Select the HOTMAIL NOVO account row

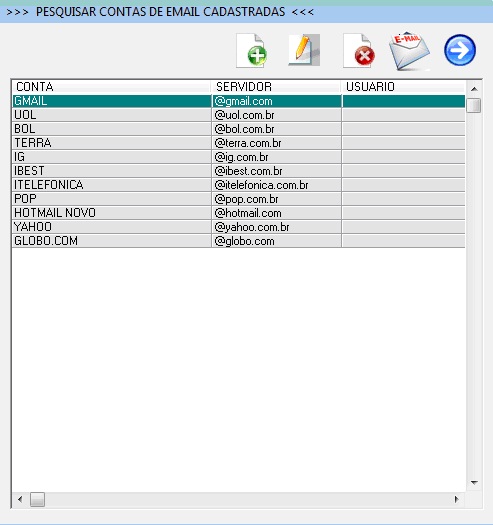click(x=238, y=213)
